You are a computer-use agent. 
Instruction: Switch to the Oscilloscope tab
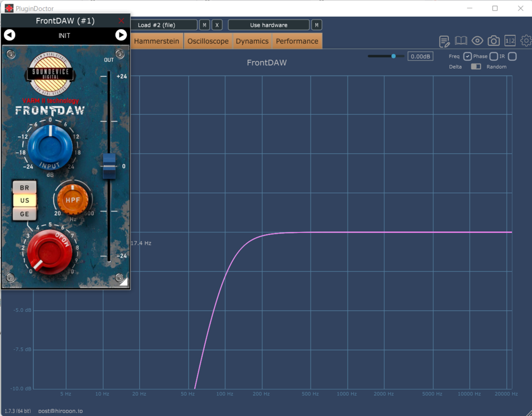(208, 41)
